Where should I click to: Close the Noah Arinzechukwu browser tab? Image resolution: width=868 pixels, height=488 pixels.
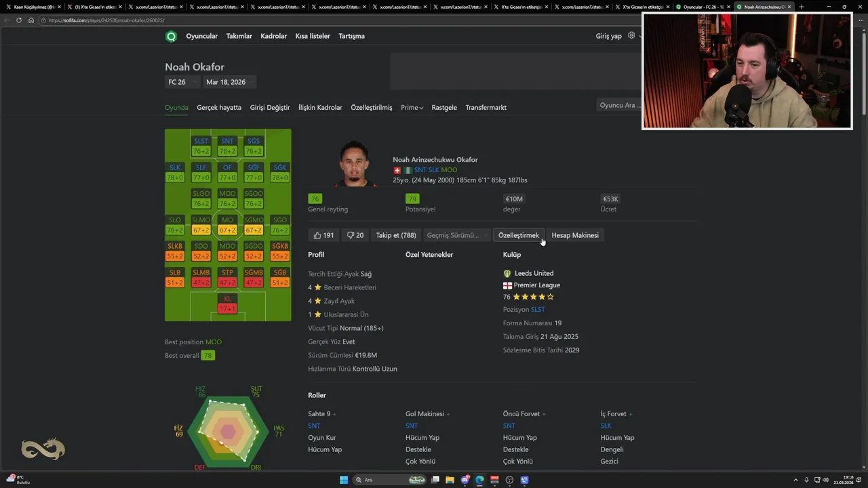(x=789, y=7)
